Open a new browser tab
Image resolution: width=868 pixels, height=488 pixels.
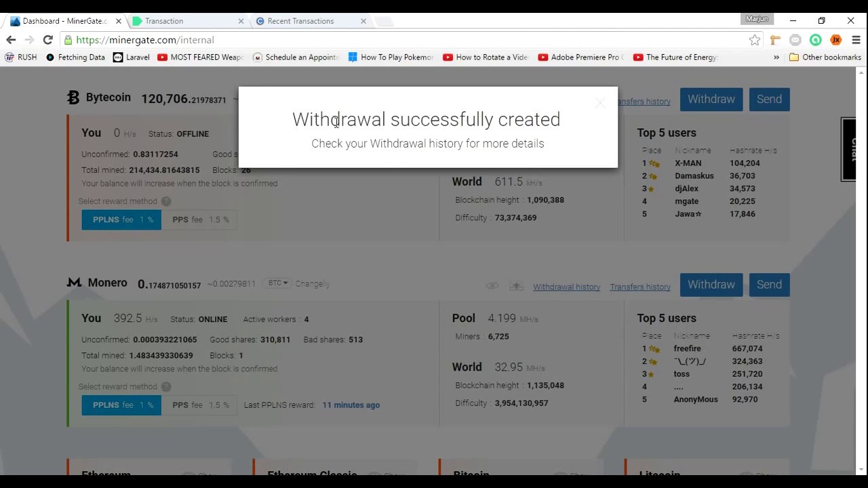point(384,22)
